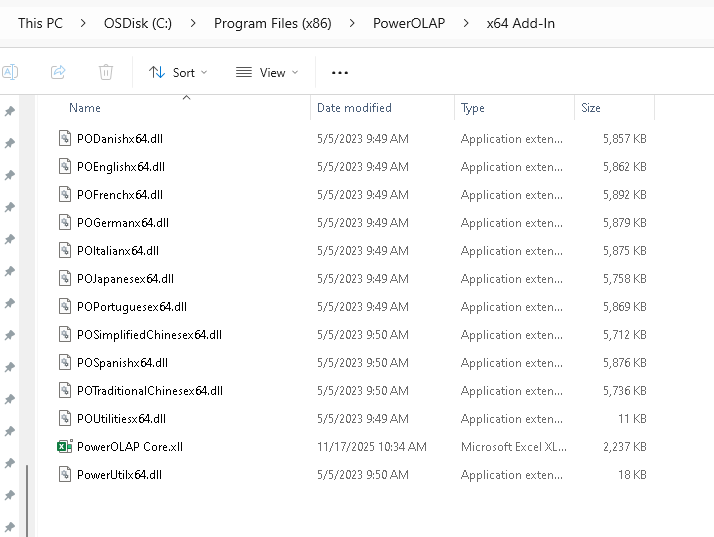Open the See more ellipsis menu

point(340,72)
